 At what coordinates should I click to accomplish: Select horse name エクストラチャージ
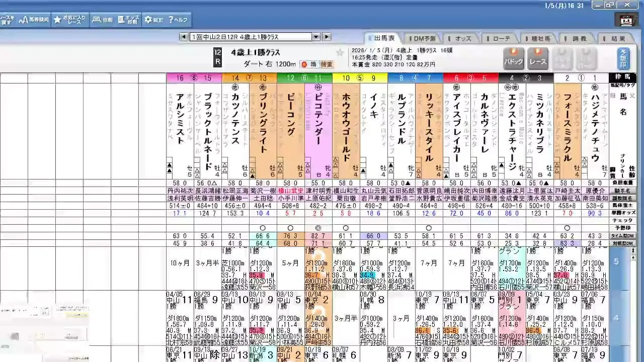512,132
